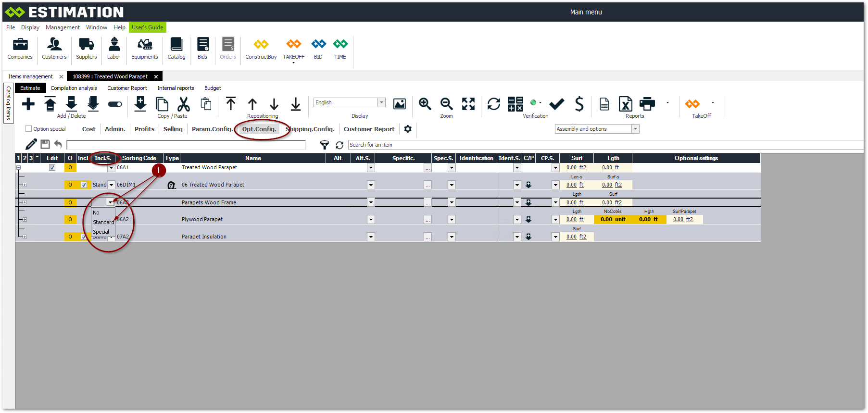Toggle Incl checkbox in 06DIM1 row
Viewport: 868px width, 413px height.
(84, 185)
